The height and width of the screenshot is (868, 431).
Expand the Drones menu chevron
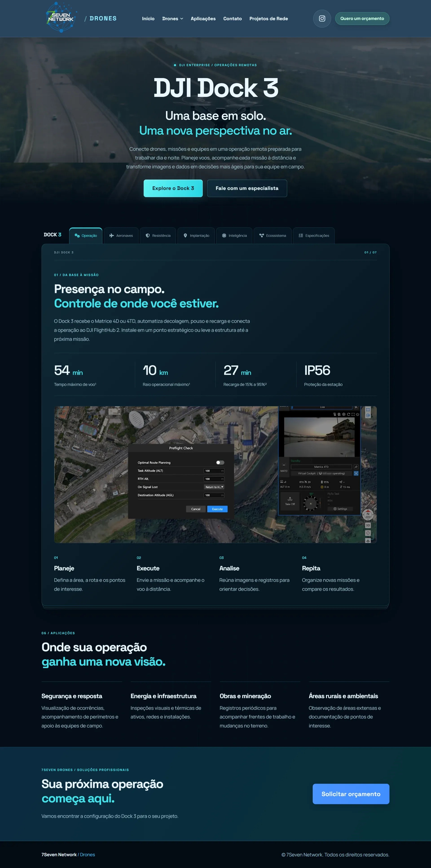(x=182, y=19)
